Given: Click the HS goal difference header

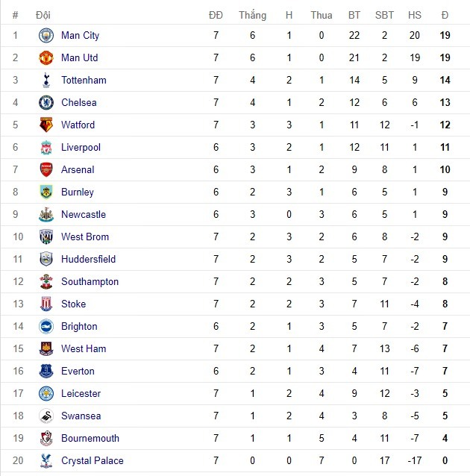Looking at the screenshot, I should (x=415, y=15).
